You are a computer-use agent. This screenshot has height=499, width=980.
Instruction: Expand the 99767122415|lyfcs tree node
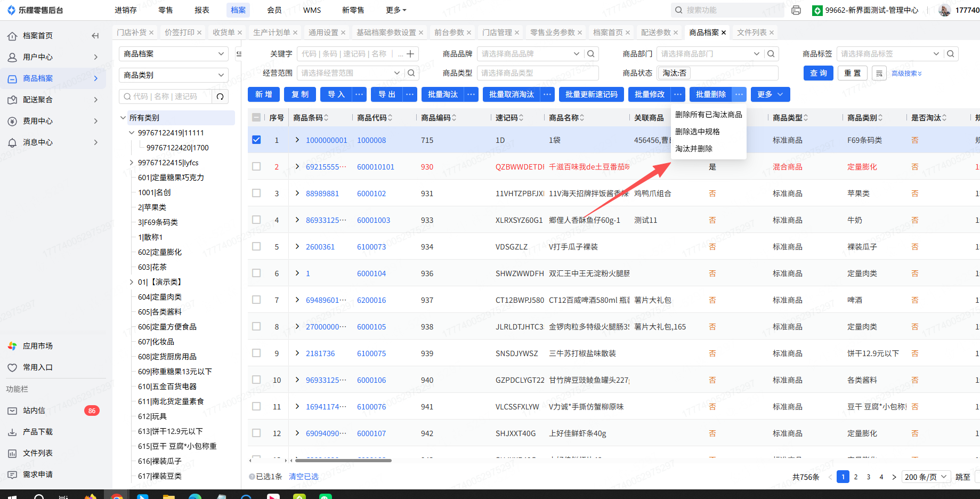coord(132,163)
